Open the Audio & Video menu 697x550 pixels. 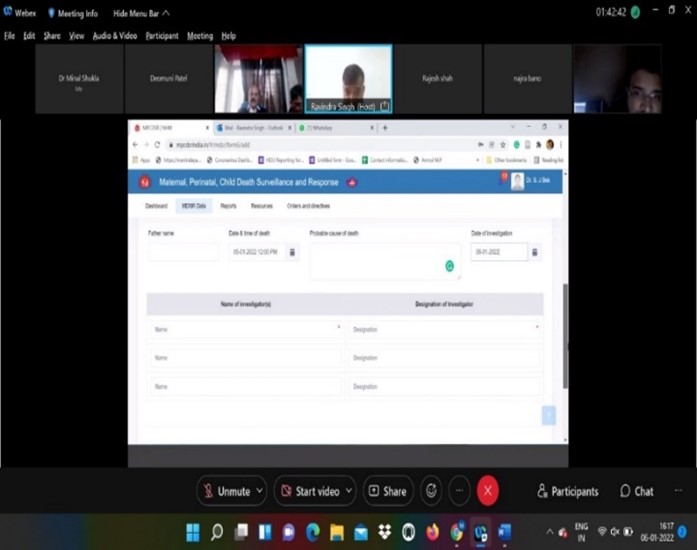pyautogui.click(x=115, y=36)
